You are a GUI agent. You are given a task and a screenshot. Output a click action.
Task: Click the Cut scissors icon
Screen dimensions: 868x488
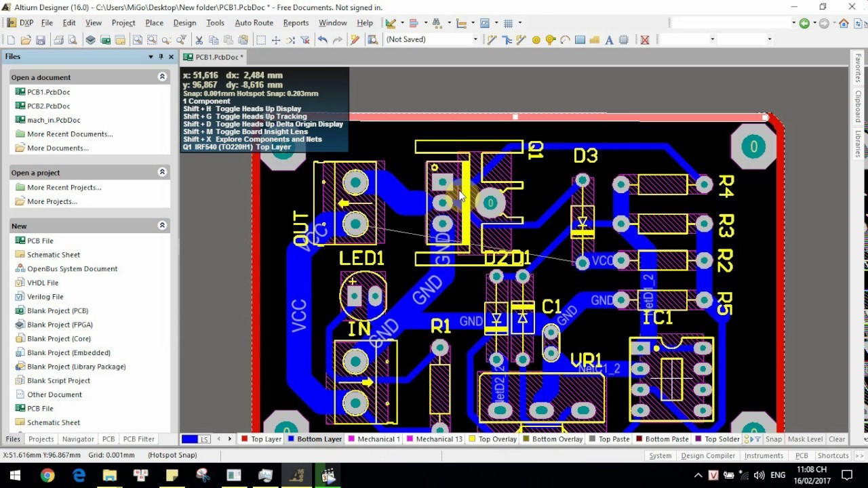point(199,40)
